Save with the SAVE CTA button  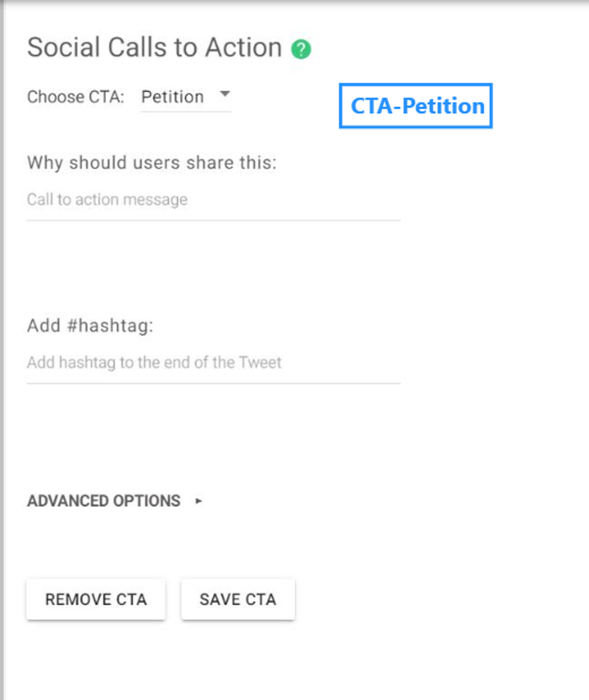(x=238, y=599)
